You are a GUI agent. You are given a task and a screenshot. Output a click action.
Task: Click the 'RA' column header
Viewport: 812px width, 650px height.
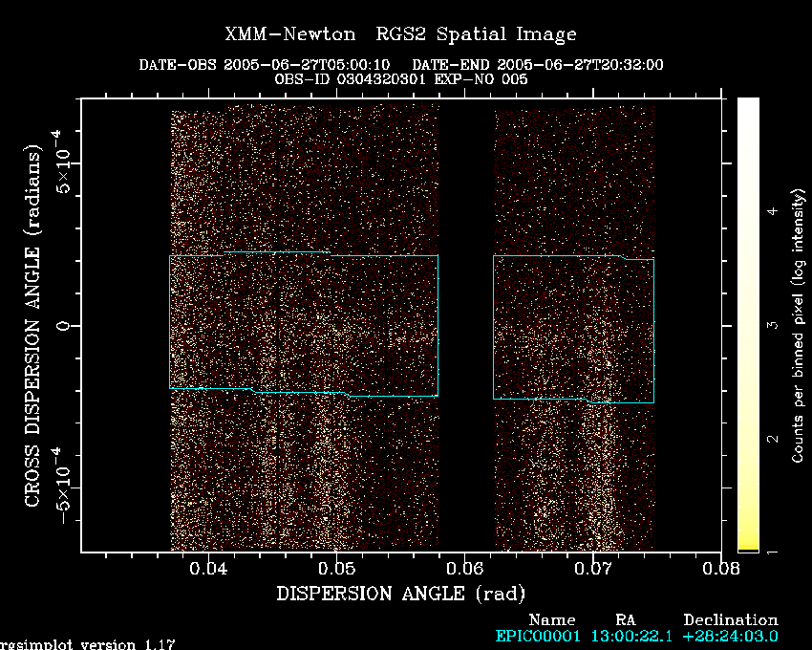click(x=626, y=620)
